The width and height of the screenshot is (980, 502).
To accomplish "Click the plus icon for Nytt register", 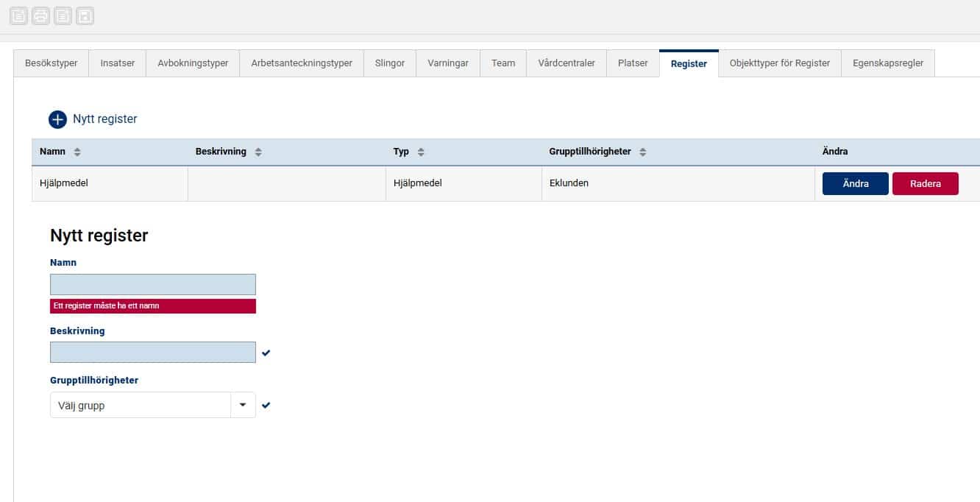I will (x=57, y=119).
